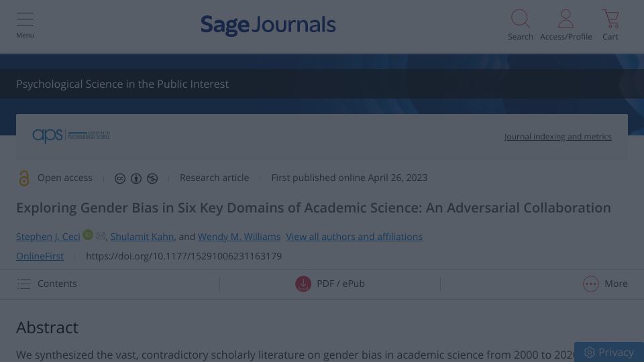Click the Abstract heading
This screenshot has width=644, height=362.
(x=47, y=328)
